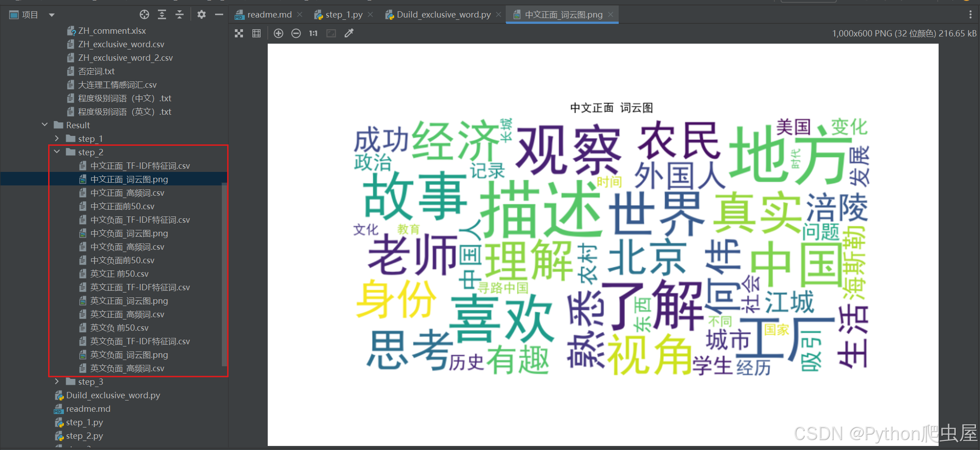This screenshot has height=450, width=980.
Task: Toggle the grid lines over the word cloud image
Action: point(256,33)
